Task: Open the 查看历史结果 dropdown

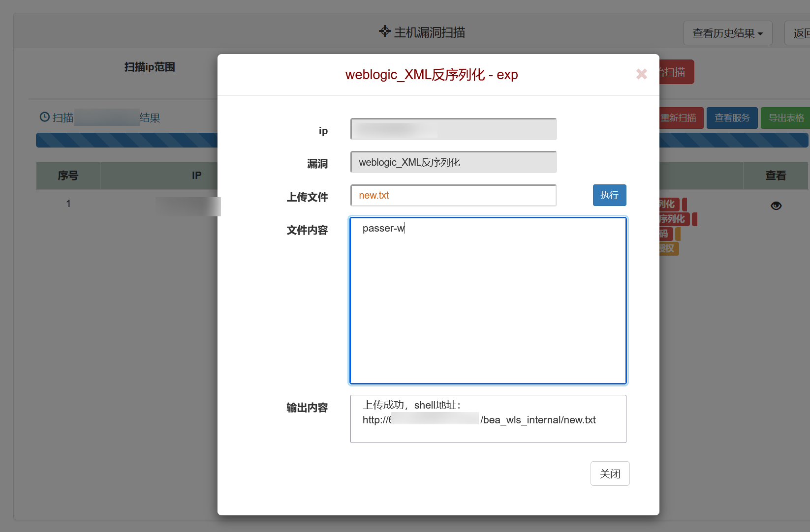Action: click(x=728, y=33)
